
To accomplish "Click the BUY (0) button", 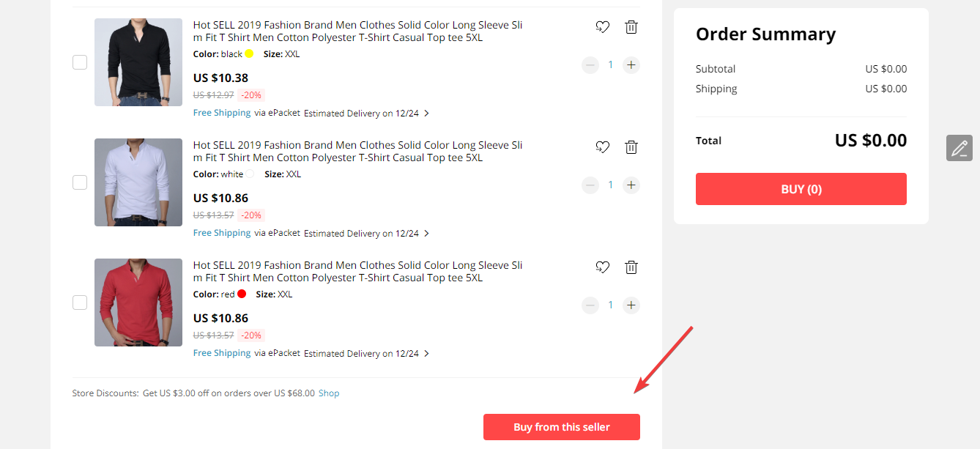I will click(801, 189).
